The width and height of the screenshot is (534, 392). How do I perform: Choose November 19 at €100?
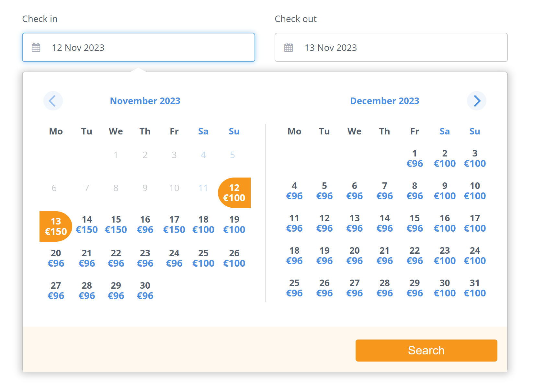pyautogui.click(x=234, y=225)
